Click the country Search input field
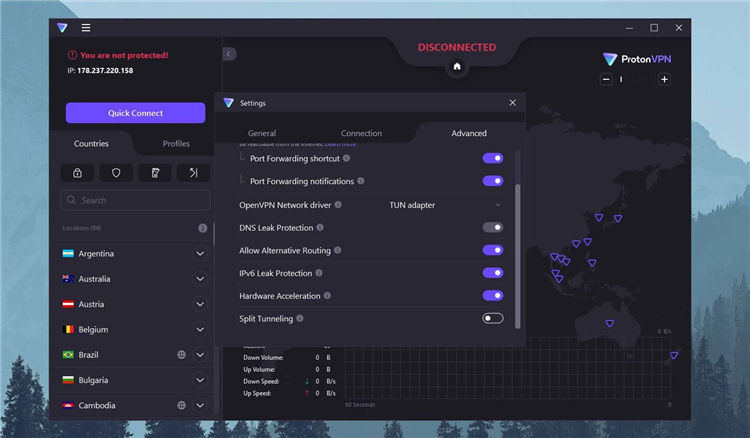Screen dimensions: 750x438 pos(135,200)
